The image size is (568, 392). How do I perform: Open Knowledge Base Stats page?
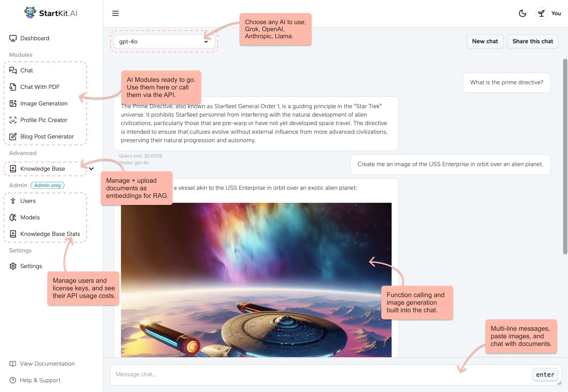(50, 234)
